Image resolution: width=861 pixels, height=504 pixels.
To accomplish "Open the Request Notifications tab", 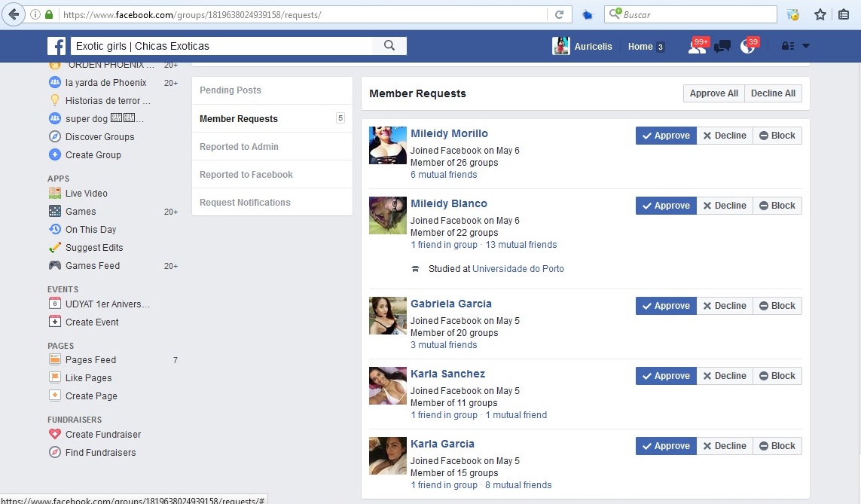I will 272,203.
